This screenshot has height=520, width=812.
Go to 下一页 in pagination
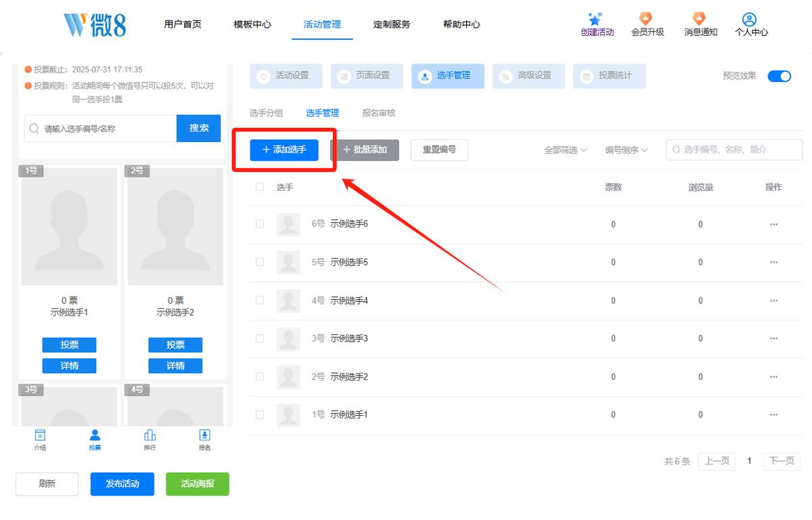point(782,461)
